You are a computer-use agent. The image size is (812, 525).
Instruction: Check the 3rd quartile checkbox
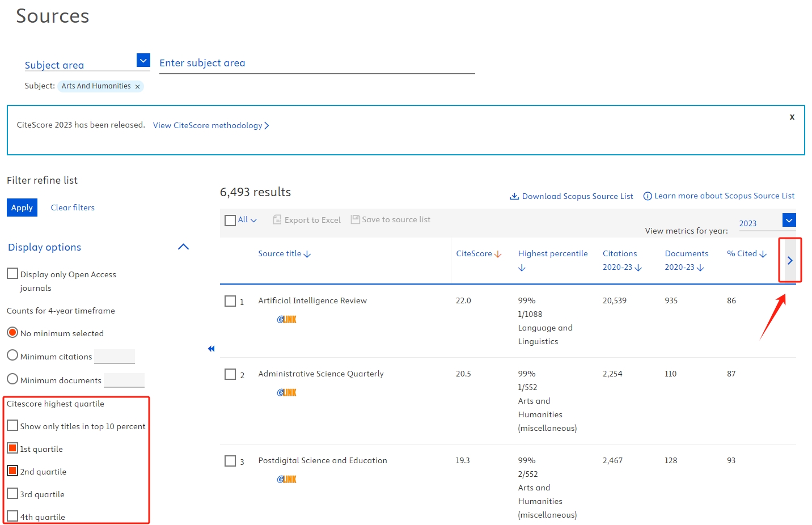(12, 494)
